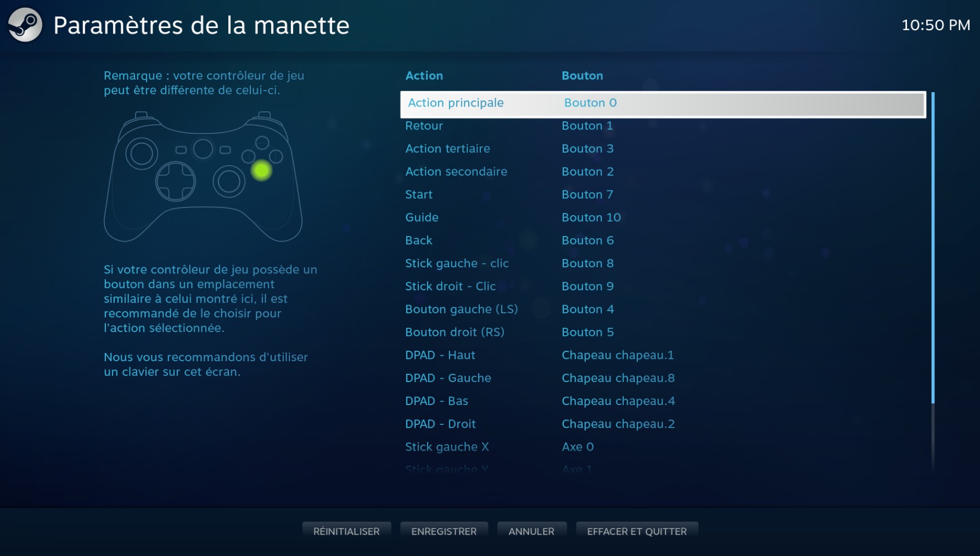Image resolution: width=980 pixels, height=556 pixels.
Task: Click the Steam logo icon
Action: click(x=25, y=25)
